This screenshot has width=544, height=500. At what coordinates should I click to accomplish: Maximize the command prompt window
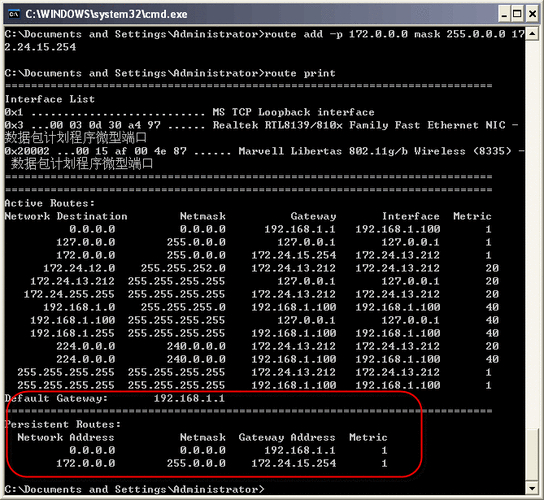517,14
